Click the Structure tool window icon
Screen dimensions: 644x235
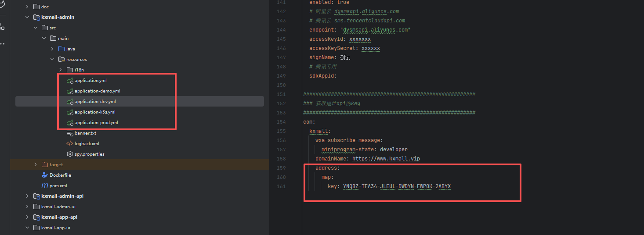click(3, 27)
